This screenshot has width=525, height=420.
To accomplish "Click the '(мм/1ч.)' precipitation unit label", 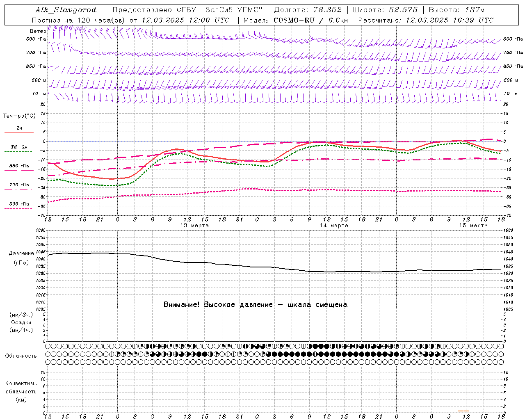I will tap(21, 330).
